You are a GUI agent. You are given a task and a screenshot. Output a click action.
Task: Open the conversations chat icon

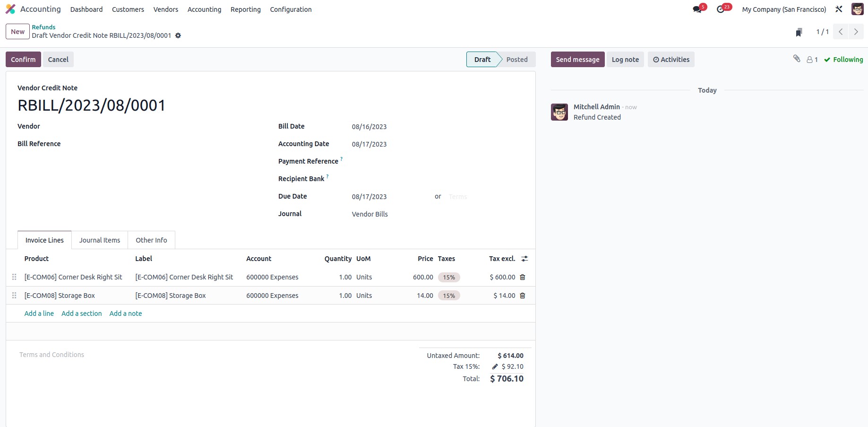tap(697, 9)
